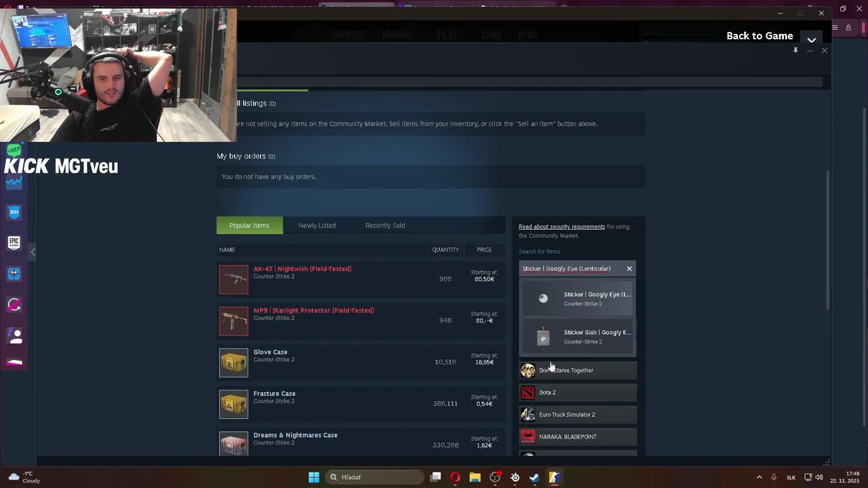The height and width of the screenshot is (488, 868).
Task: Open Counter-Strike 2 taskbar icon
Action: [554, 477]
